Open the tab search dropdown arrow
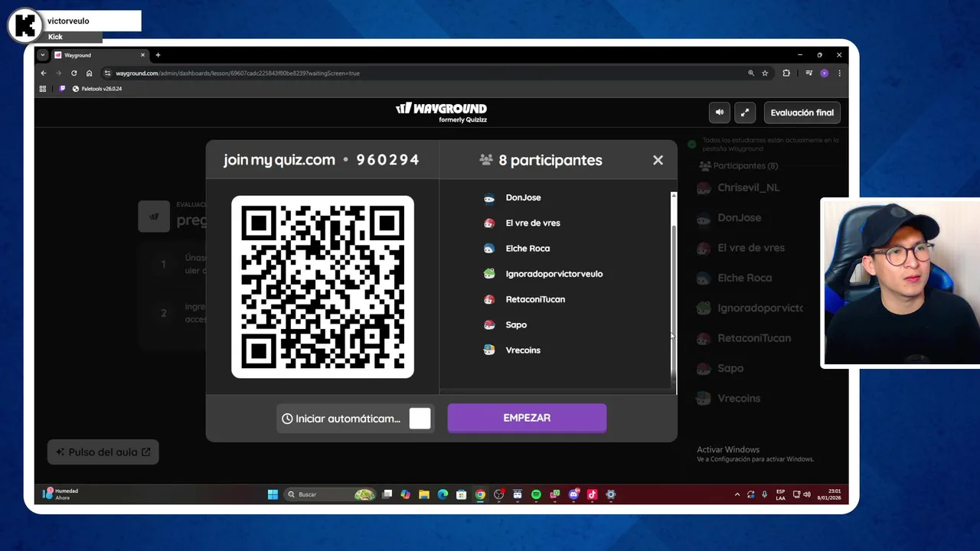Viewport: 980px width, 551px height. pos(43,55)
